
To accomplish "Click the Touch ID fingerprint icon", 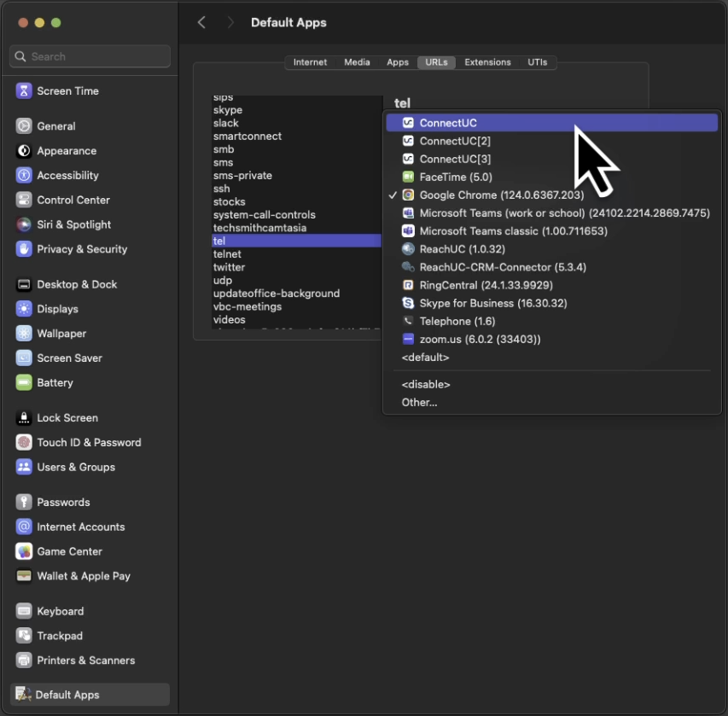I will [24, 443].
